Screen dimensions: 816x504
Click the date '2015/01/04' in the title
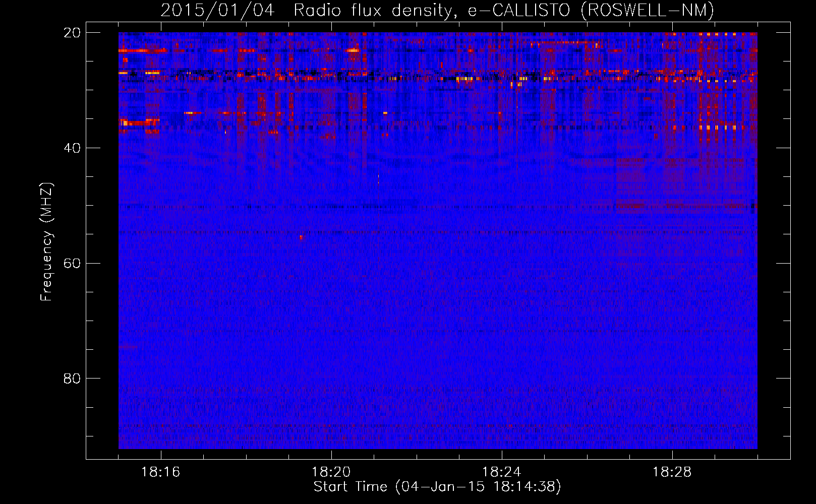pos(217,11)
